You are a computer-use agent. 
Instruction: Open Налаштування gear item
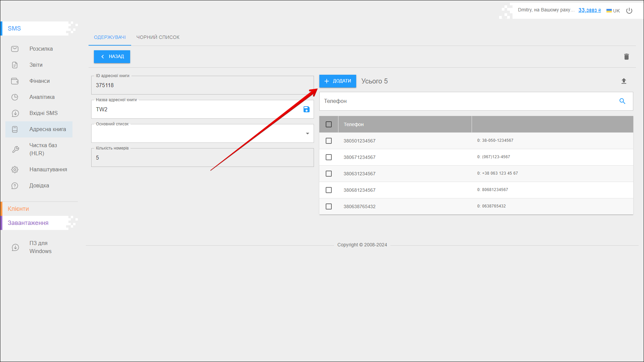[48, 170]
